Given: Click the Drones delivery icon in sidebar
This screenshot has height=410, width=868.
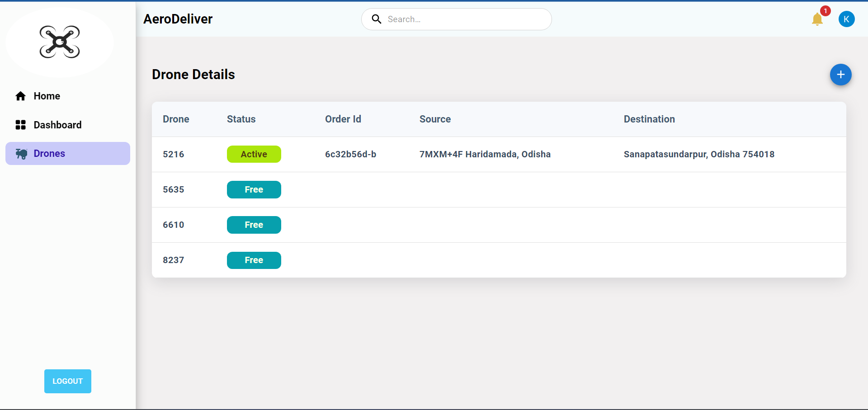Looking at the screenshot, I should point(21,153).
